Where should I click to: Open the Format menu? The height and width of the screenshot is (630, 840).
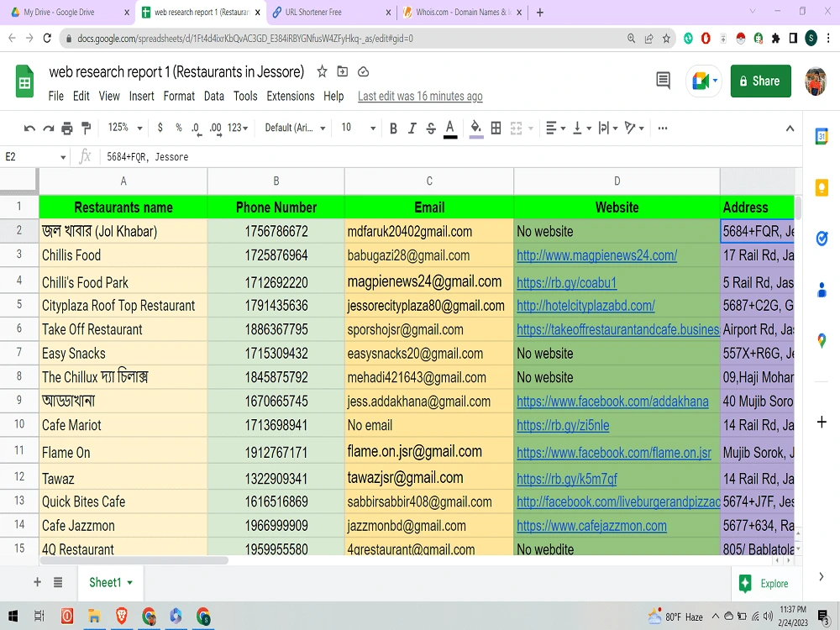click(x=179, y=96)
